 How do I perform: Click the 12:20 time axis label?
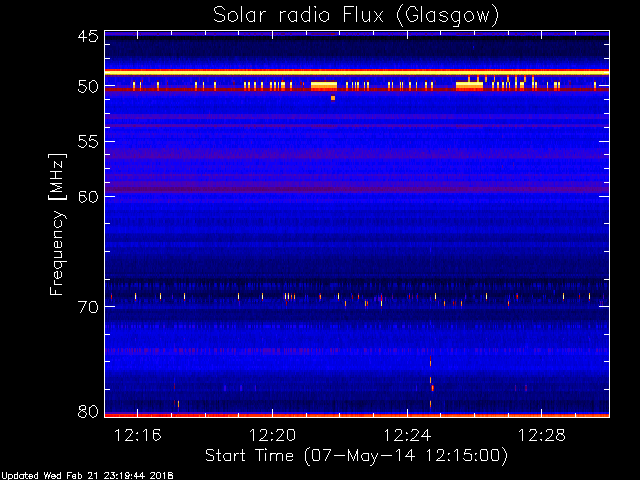(x=272, y=436)
